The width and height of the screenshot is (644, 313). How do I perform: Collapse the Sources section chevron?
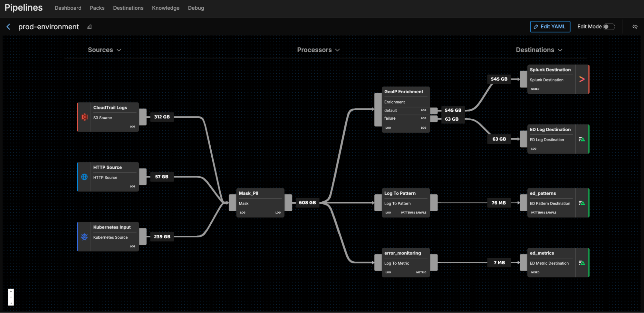(x=119, y=50)
